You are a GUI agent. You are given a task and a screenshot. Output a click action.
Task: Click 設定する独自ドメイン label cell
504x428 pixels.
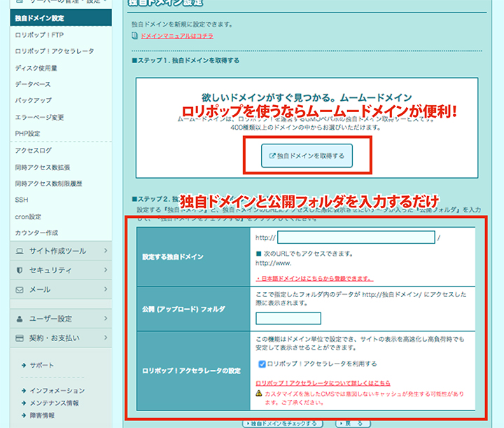[x=193, y=257]
